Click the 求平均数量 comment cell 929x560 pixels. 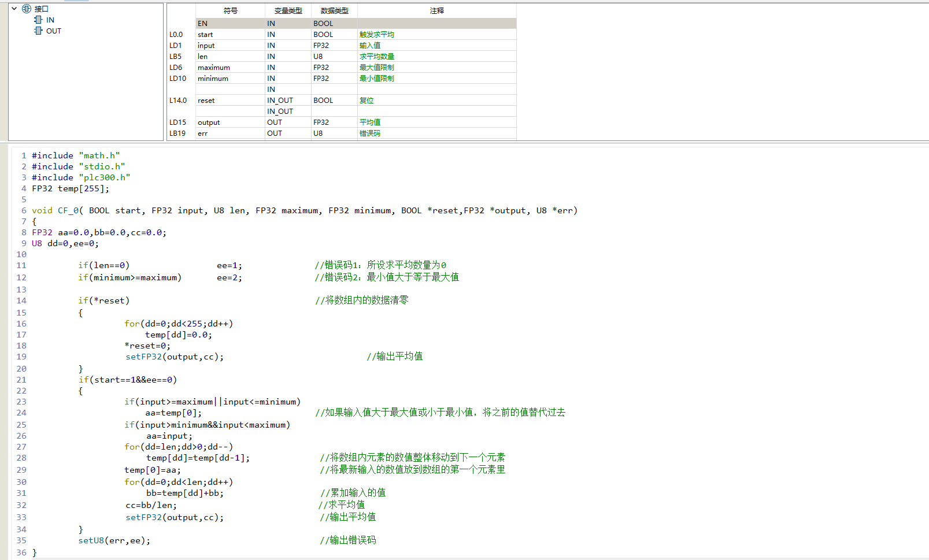[x=437, y=56]
